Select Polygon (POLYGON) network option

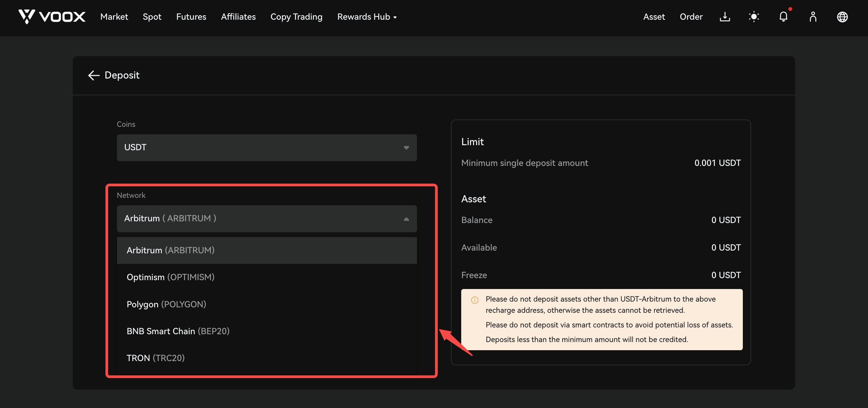point(267,304)
